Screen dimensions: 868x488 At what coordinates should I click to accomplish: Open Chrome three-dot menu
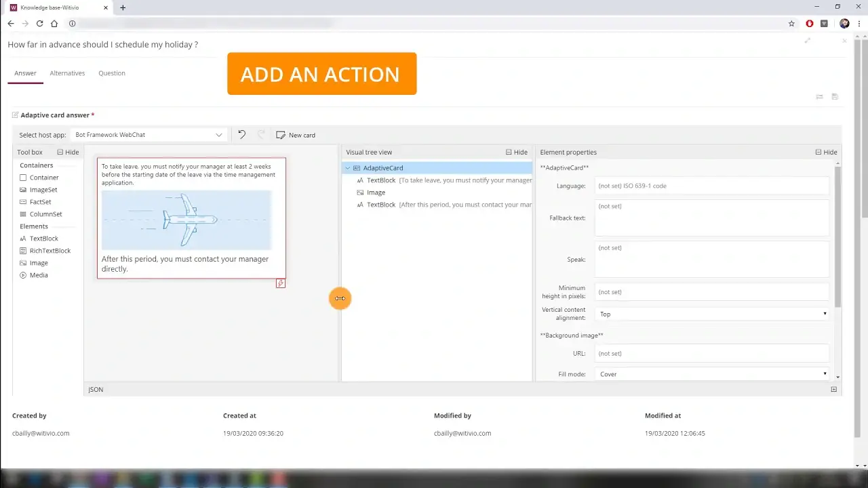(859, 24)
